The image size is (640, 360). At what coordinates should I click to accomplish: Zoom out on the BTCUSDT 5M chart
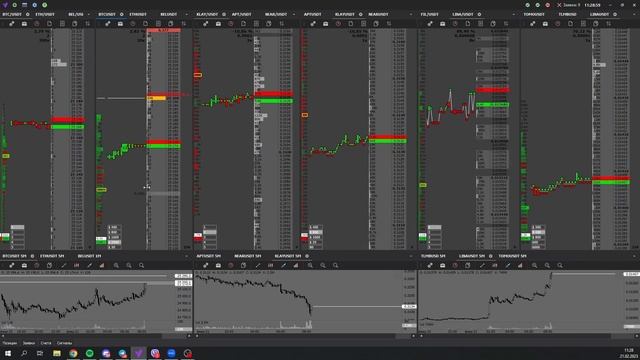point(129,266)
